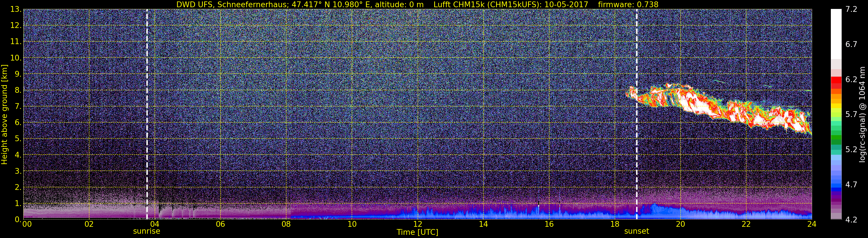Click the time axis tick label '20'
Viewport: 868px width, 238px height.
[x=680, y=224]
